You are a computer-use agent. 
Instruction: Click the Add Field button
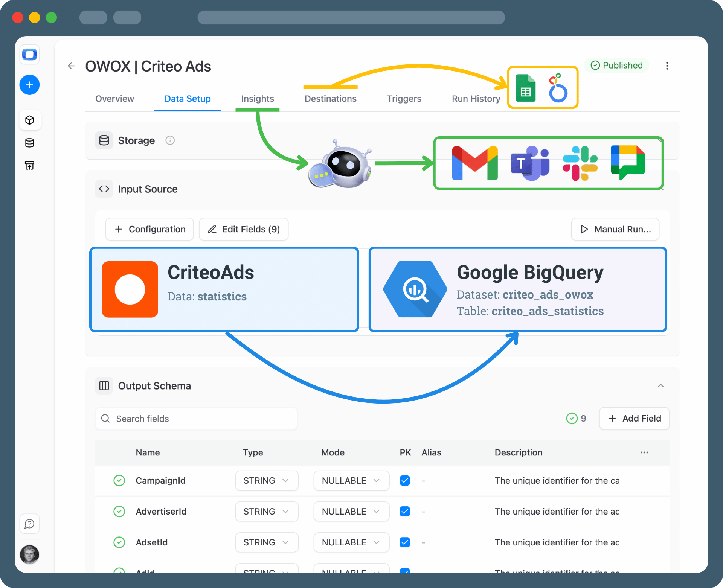[634, 419]
